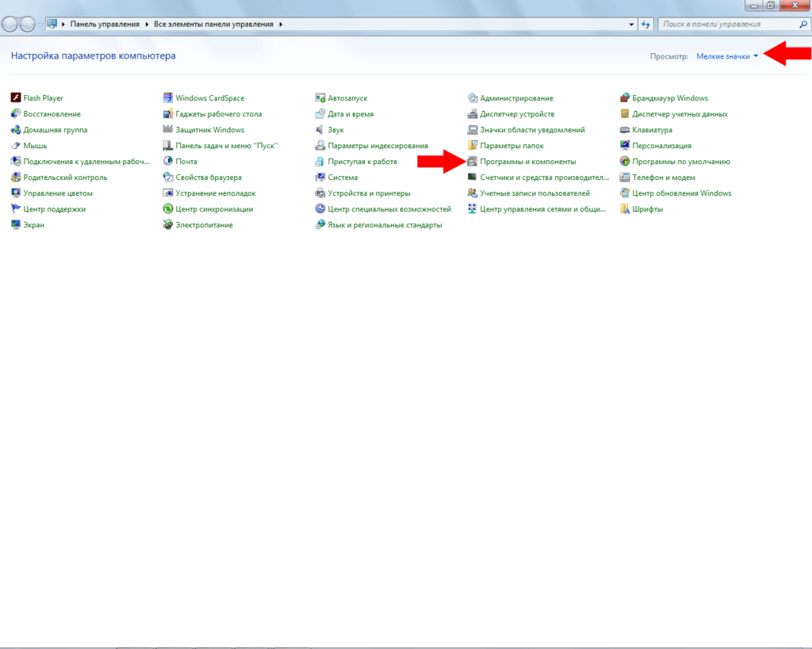
Task: Click the Система icon
Action: point(320,177)
